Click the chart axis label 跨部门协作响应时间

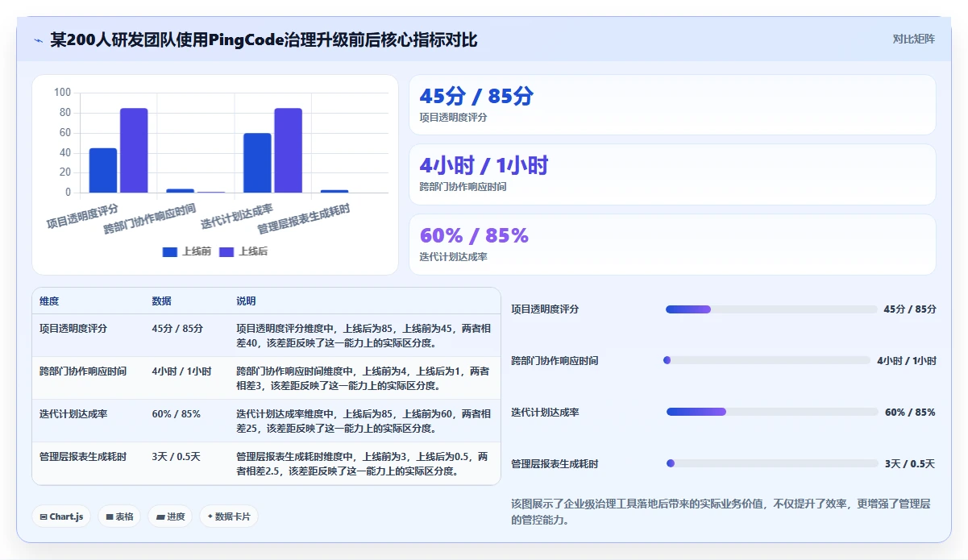151,219
